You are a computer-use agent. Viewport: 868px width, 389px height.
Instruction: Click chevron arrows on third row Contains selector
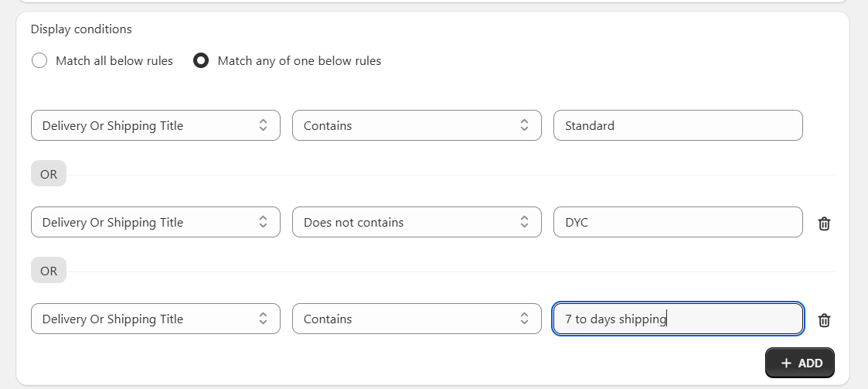coord(524,319)
